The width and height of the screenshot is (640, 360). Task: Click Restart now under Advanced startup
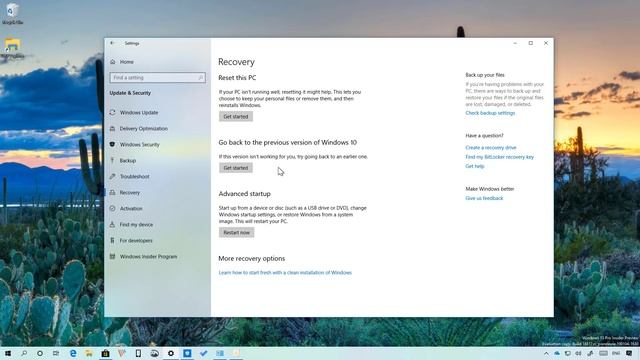236,232
